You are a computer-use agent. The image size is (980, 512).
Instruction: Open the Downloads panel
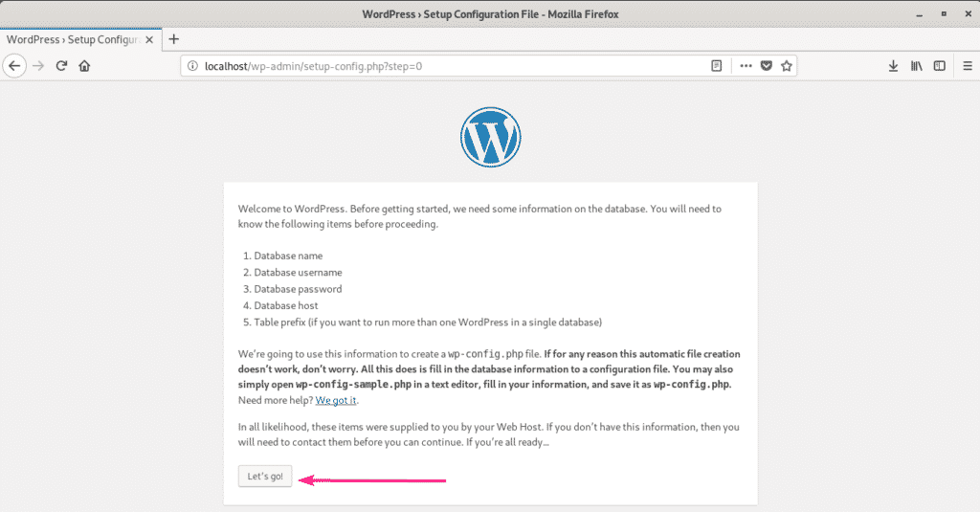[893, 66]
